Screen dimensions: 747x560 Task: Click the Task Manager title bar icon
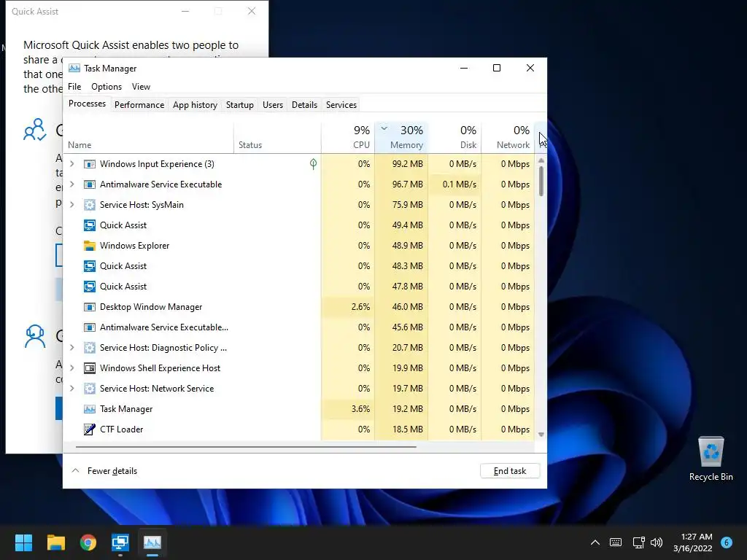click(x=74, y=68)
